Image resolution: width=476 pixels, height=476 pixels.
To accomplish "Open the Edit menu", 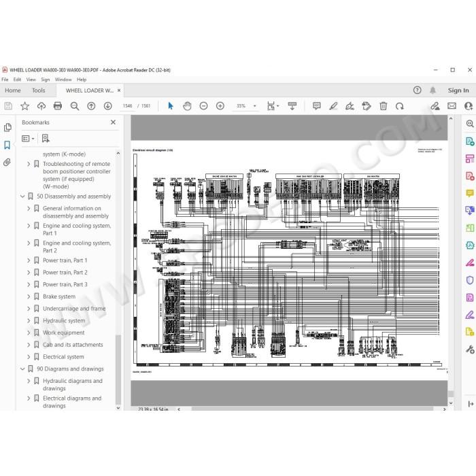I will pos(17,80).
